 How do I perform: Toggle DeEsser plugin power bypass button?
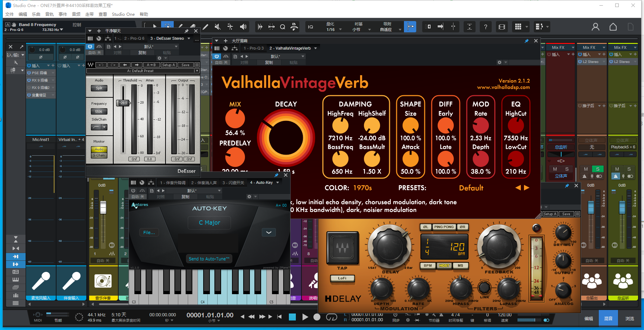(x=90, y=46)
